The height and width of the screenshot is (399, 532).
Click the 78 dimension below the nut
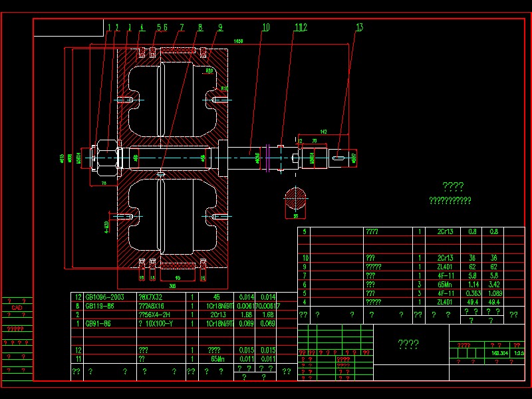104,184
